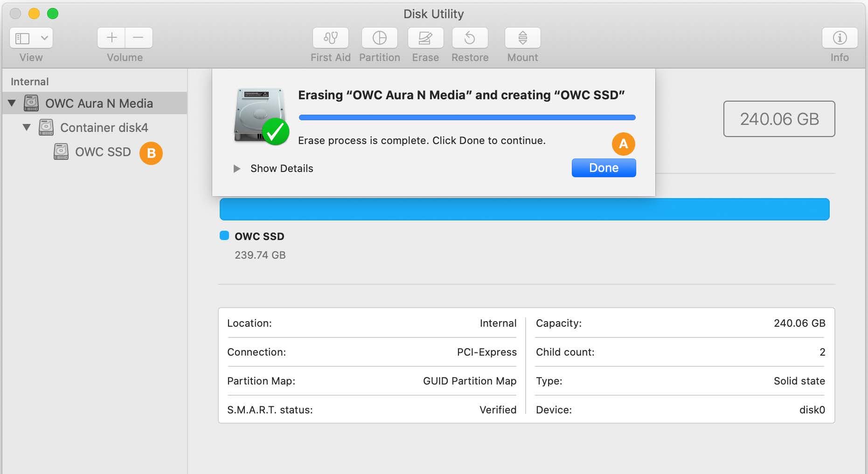This screenshot has height=474, width=868.
Task: Open the Partition tool
Action: click(x=379, y=44)
